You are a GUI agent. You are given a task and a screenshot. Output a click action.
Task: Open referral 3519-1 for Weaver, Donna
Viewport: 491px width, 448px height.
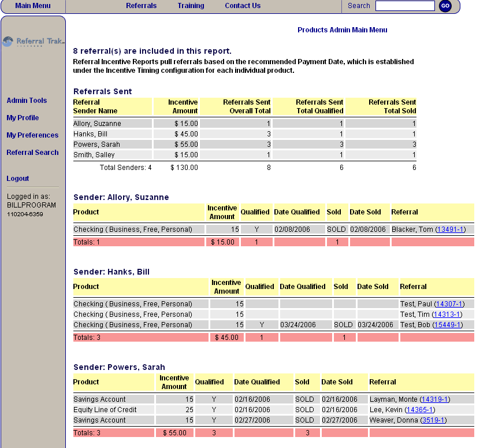(x=433, y=420)
